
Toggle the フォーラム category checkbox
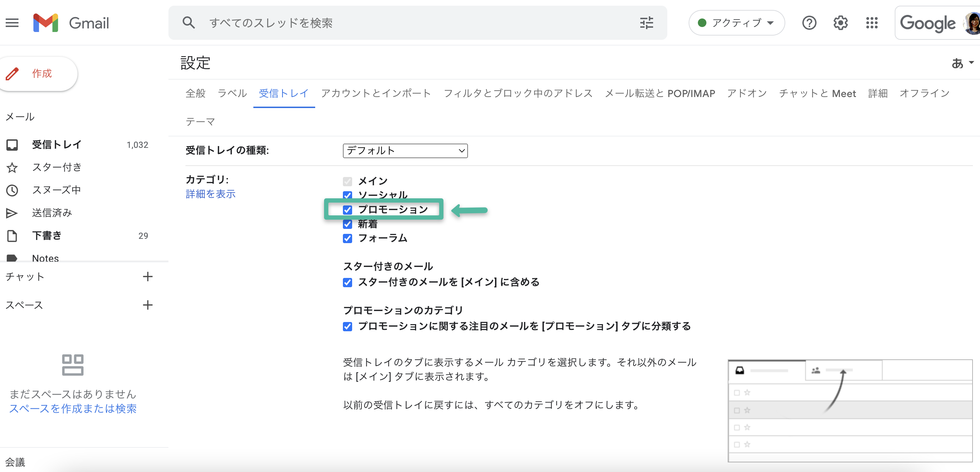pyautogui.click(x=348, y=238)
